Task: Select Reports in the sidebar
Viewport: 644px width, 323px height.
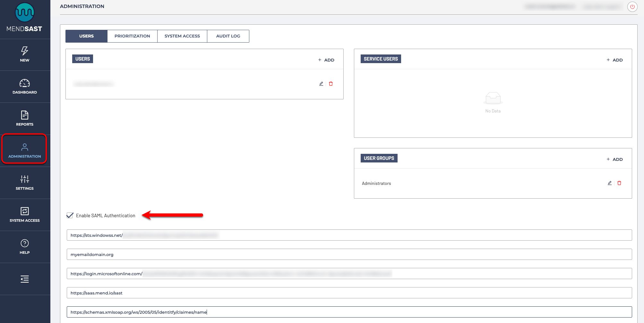Action: click(x=25, y=119)
